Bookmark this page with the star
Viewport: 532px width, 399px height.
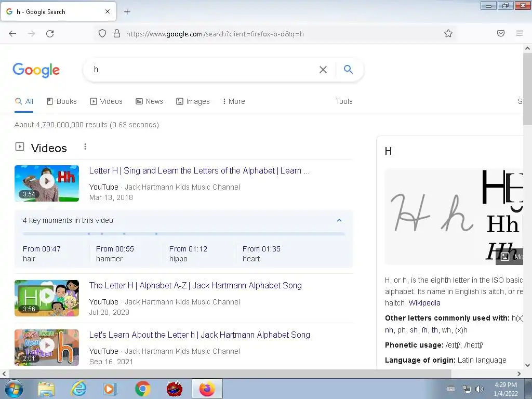(x=448, y=33)
